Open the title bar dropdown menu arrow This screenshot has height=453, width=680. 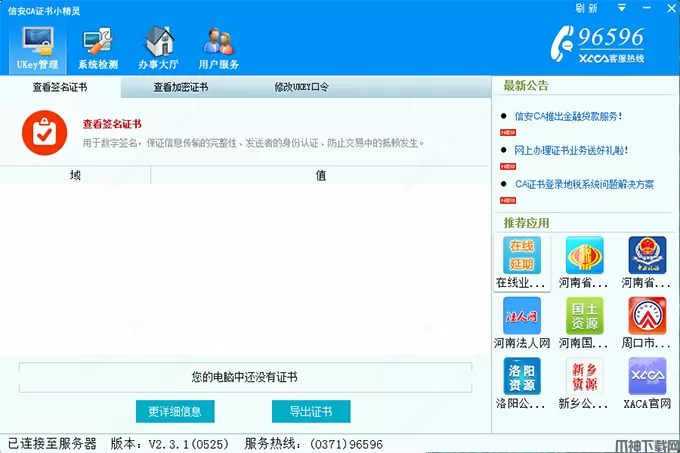pos(621,8)
